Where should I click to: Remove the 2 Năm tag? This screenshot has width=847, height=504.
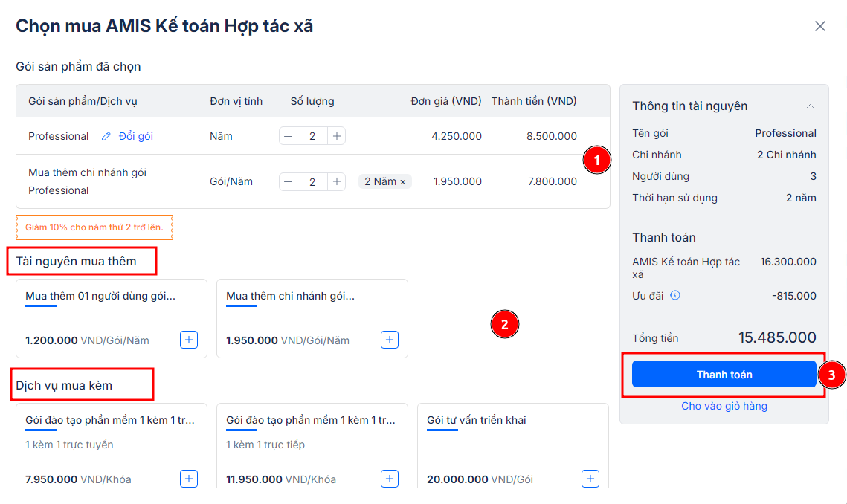coord(402,182)
